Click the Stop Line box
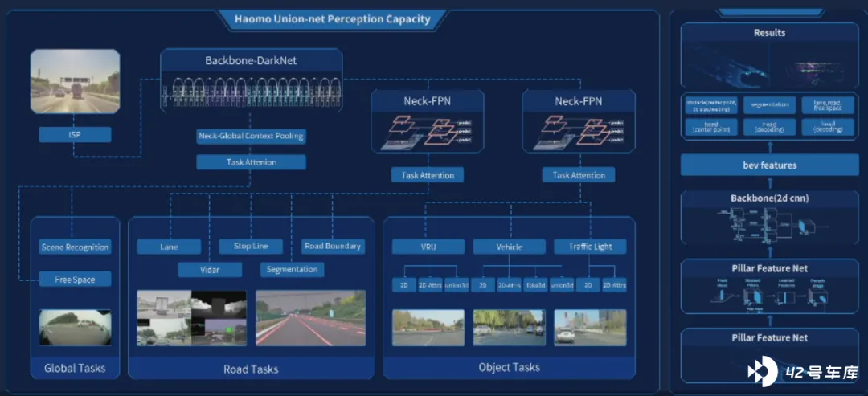This screenshot has width=868, height=396. [251, 246]
